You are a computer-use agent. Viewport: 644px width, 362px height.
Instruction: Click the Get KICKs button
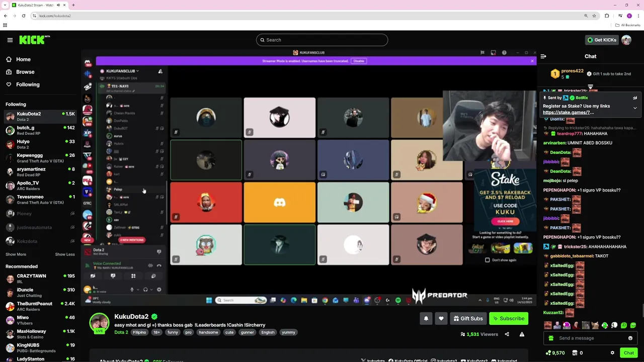(602, 40)
